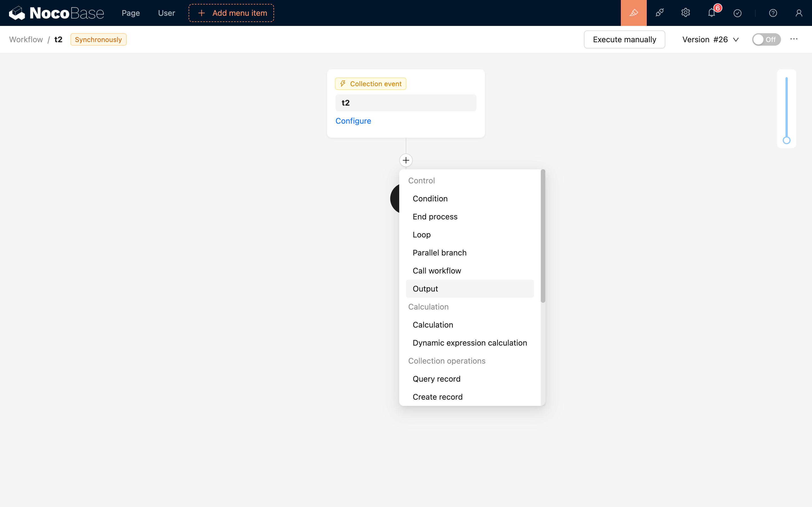Click the t2 trigger title field

405,103
